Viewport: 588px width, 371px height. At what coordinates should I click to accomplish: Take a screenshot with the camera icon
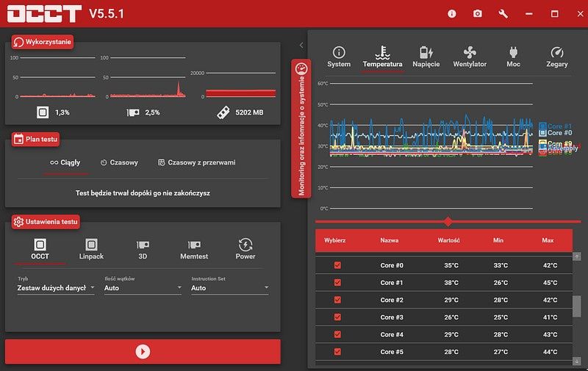[x=477, y=14]
